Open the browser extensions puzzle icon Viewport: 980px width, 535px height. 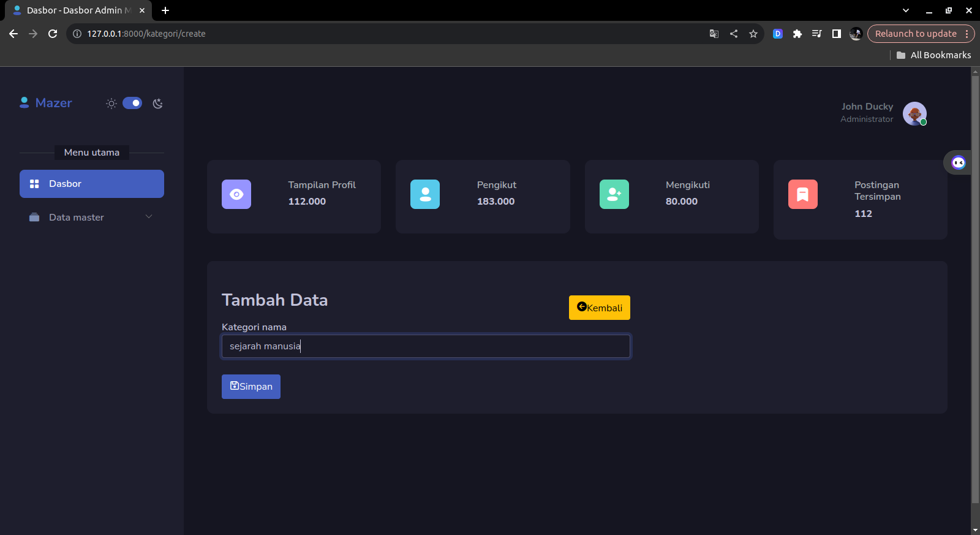797,34
